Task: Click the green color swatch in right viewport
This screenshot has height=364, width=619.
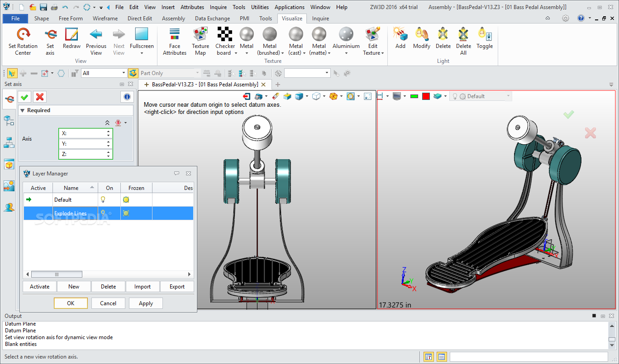Action: [x=414, y=96]
